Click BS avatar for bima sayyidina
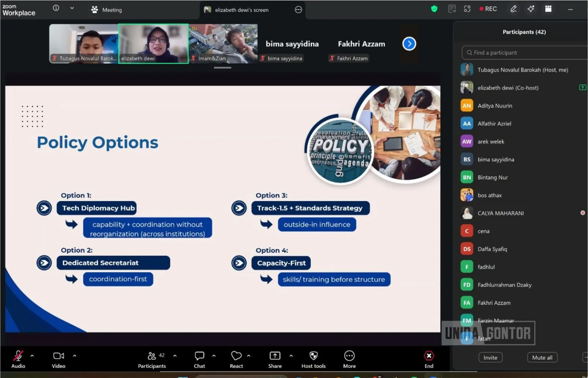588x378 pixels. click(467, 159)
